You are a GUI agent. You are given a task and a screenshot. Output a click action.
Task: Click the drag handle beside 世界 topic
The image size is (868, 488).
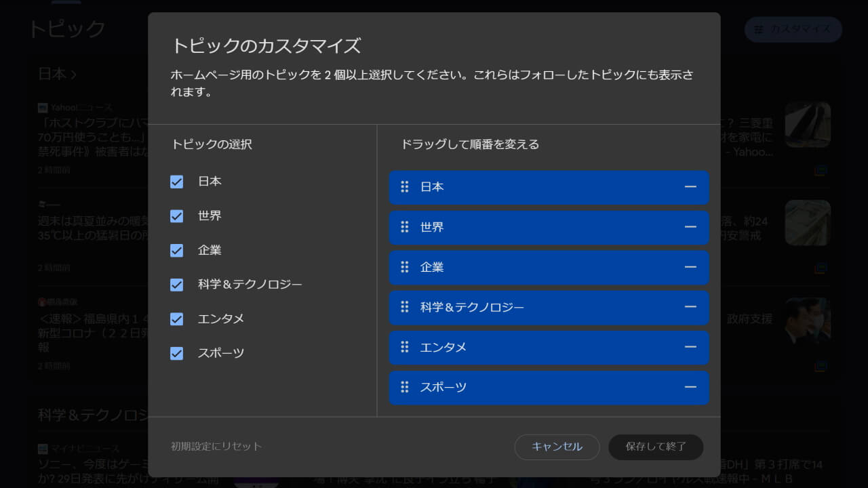[x=405, y=228]
